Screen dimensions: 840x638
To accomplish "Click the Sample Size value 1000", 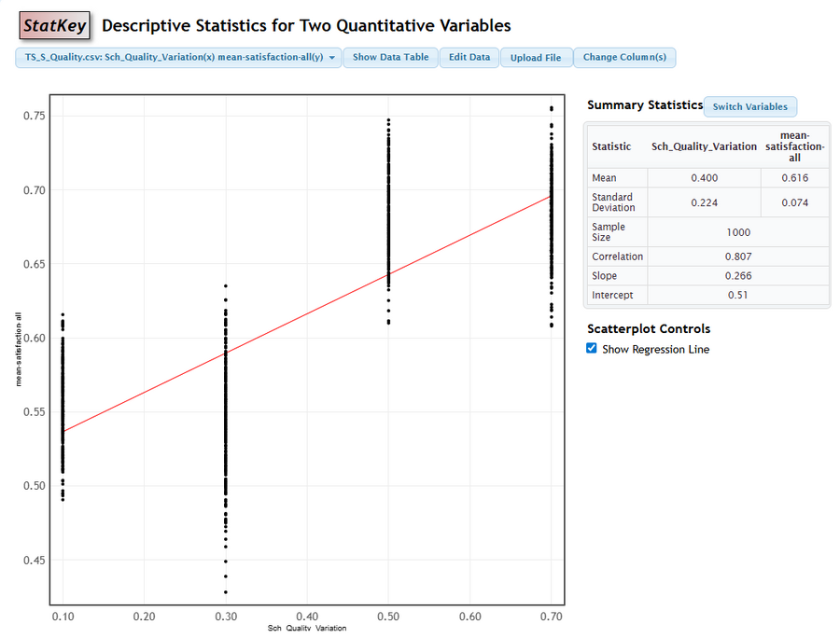I will [x=736, y=232].
